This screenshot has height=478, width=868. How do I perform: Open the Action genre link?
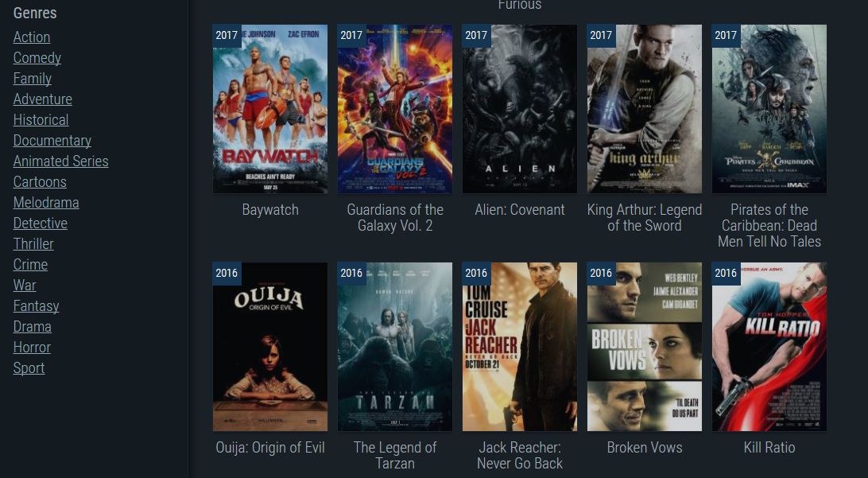pos(32,37)
